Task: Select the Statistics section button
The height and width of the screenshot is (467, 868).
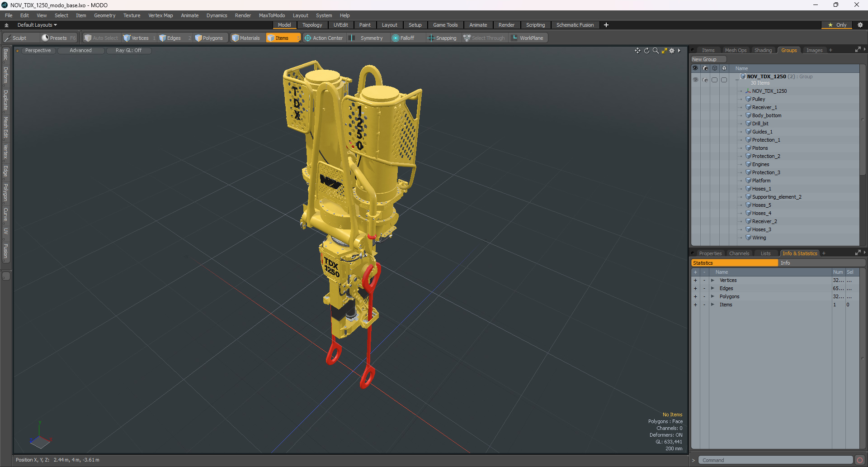Action: click(735, 263)
